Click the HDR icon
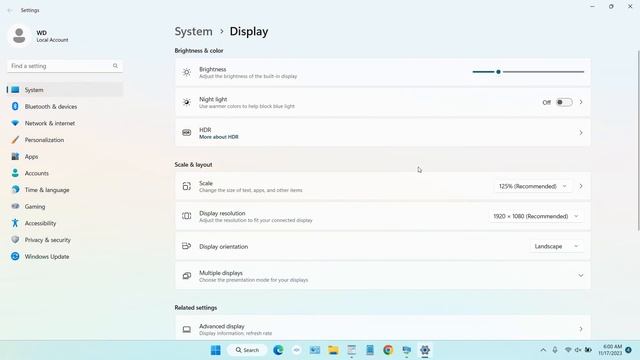The width and height of the screenshot is (640, 360). click(187, 133)
